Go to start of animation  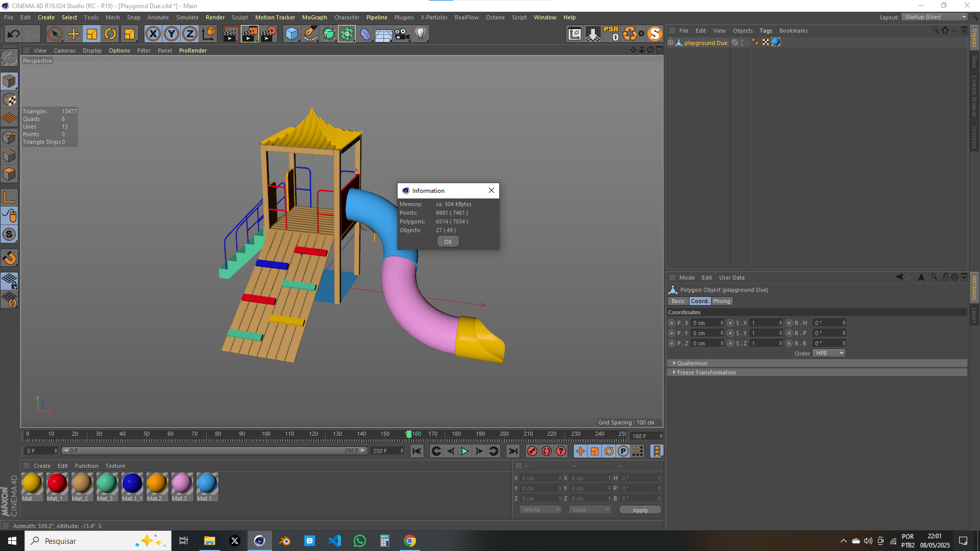pos(417,451)
